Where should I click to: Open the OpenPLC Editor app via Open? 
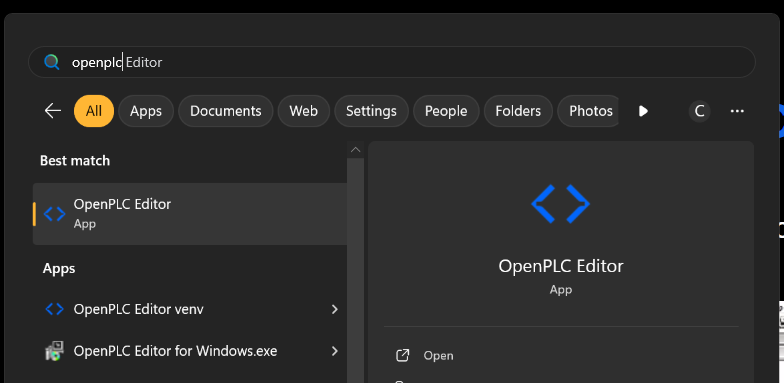438,356
